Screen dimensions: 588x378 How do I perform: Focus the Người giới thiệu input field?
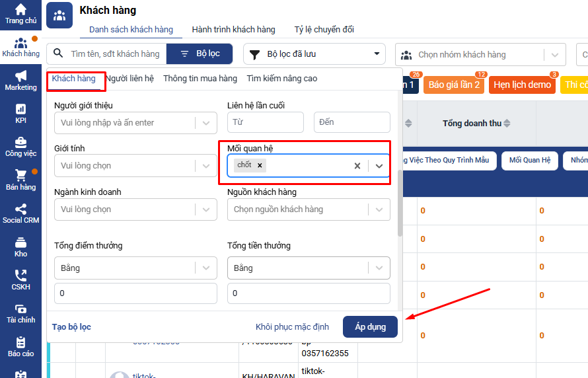click(126, 122)
